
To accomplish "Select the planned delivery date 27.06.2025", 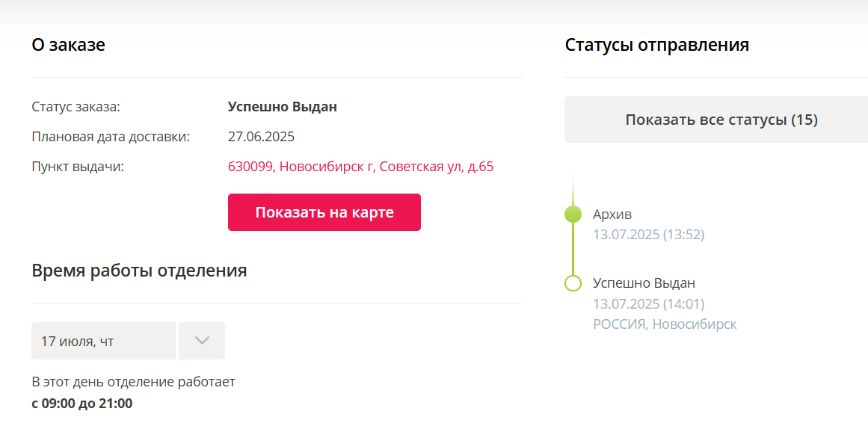I will (261, 137).
